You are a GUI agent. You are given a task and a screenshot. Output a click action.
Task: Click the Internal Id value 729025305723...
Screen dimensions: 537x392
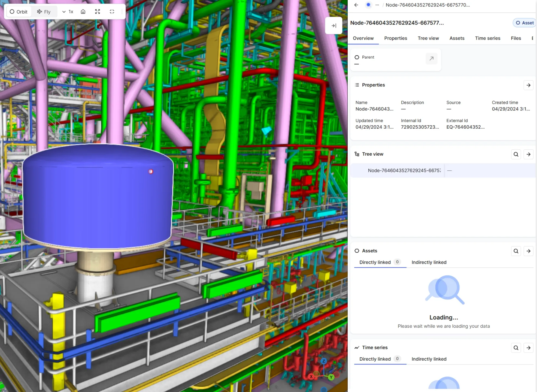[420, 127]
